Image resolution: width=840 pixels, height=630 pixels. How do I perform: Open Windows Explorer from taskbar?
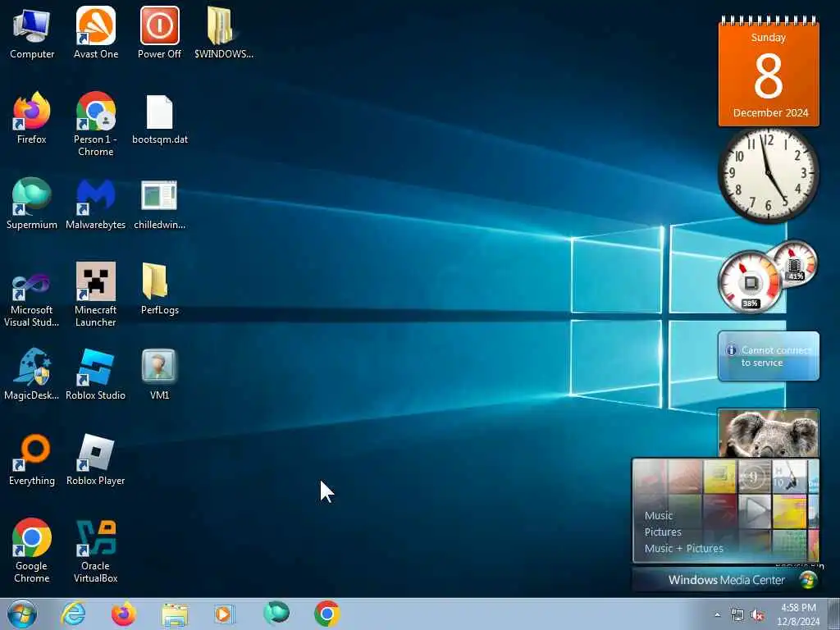pyautogui.click(x=175, y=614)
